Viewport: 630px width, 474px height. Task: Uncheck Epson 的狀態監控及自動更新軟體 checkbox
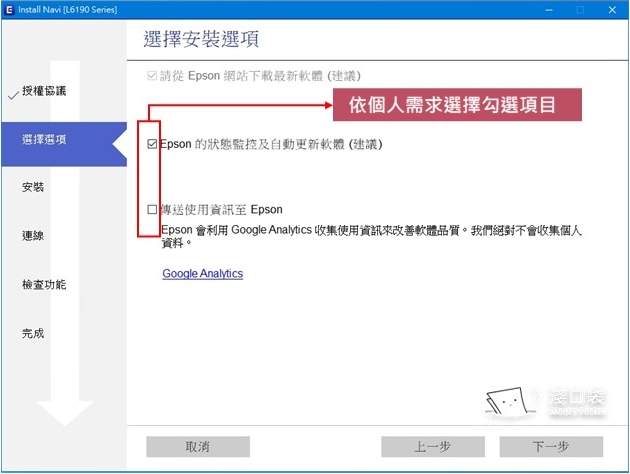pyautogui.click(x=152, y=144)
